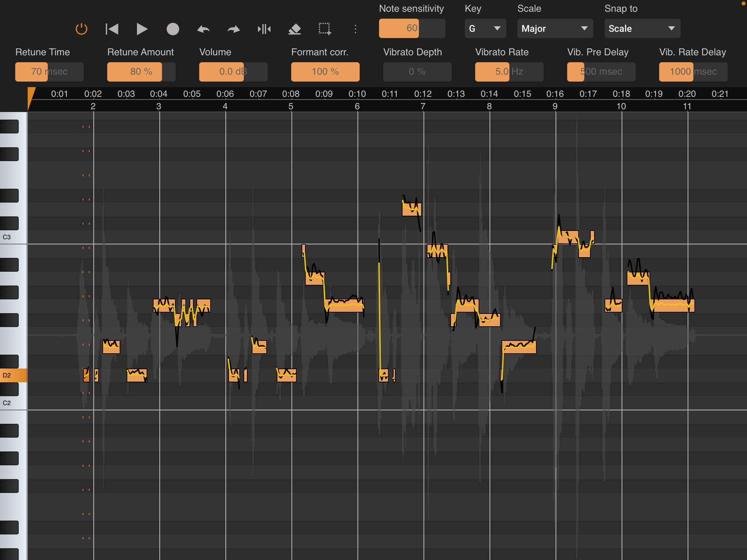
Task: Open the three-dot more options menu
Action: [x=355, y=29]
